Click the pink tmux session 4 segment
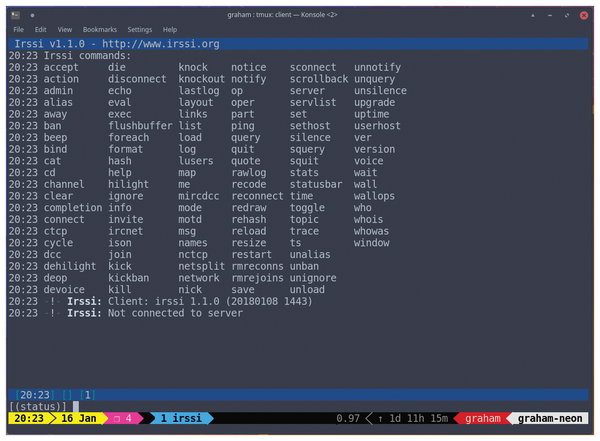 coord(123,418)
